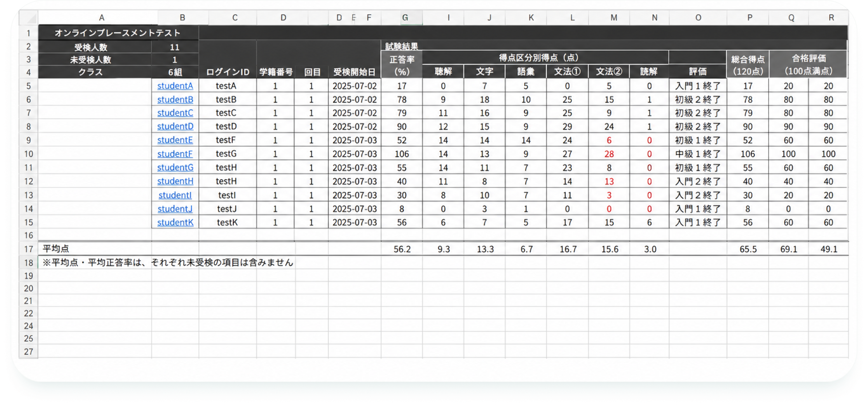The width and height of the screenshot is (868, 407).
Task: Click the 中級１終了 evaluation cell
Action: (698, 154)
